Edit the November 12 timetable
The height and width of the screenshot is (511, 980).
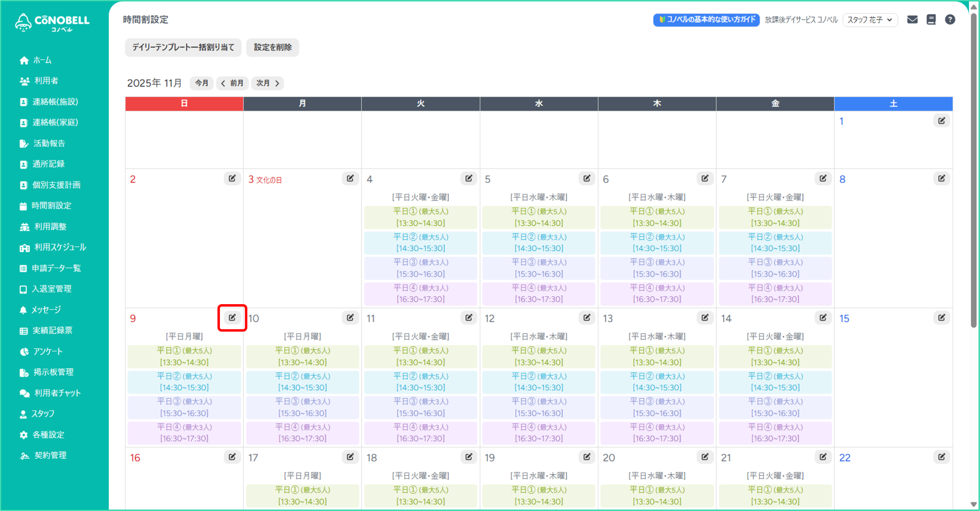tap(586, 318)
